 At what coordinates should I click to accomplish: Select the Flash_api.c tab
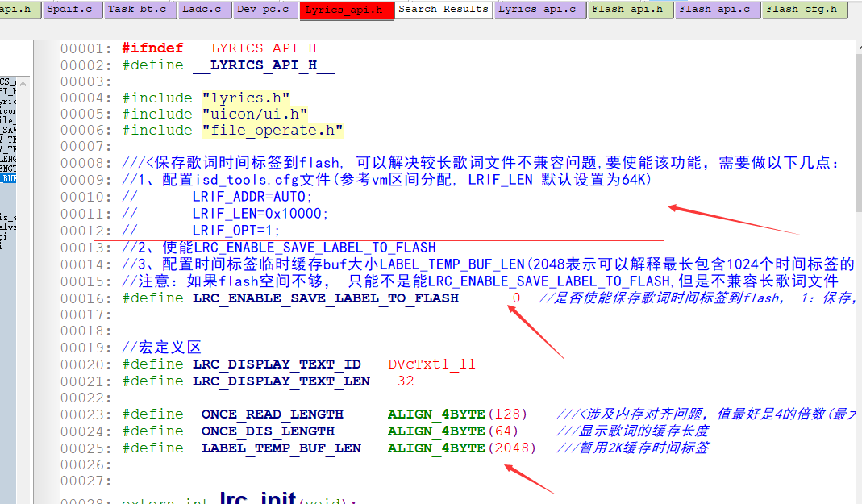718,10
